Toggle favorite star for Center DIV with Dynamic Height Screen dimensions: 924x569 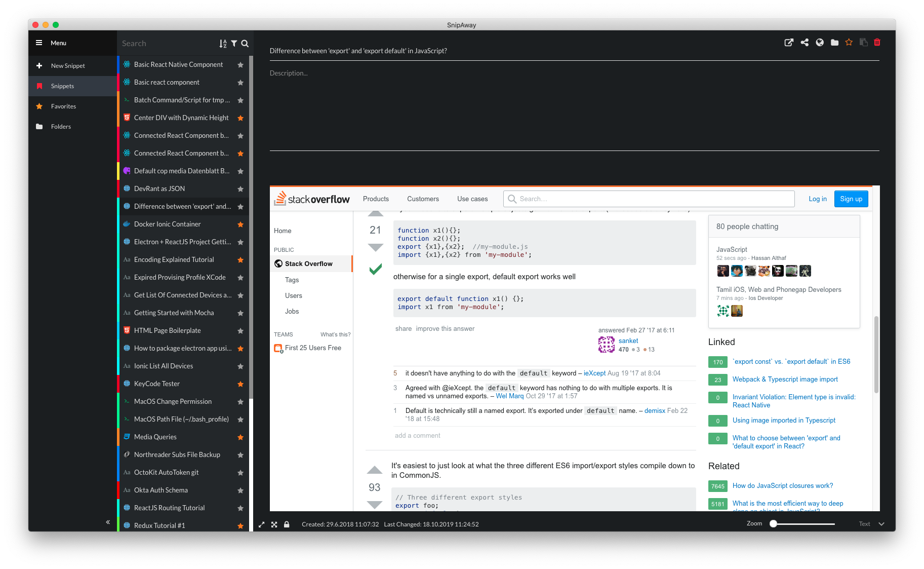tap(240, 118)
